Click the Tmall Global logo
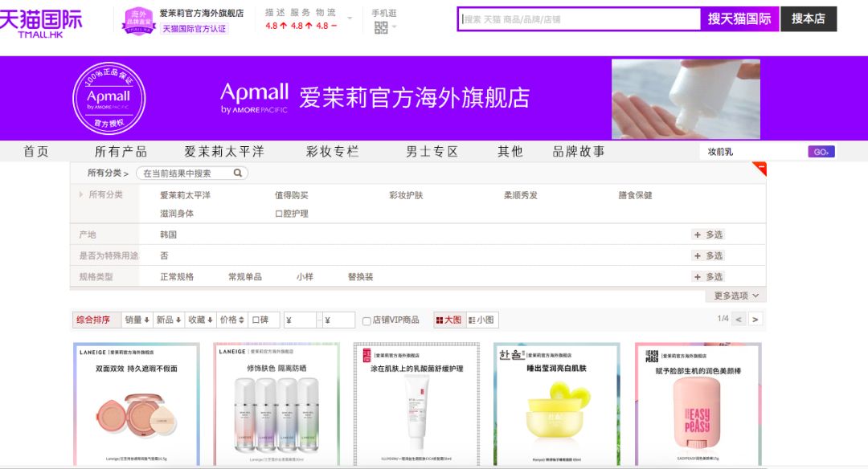 41,22
